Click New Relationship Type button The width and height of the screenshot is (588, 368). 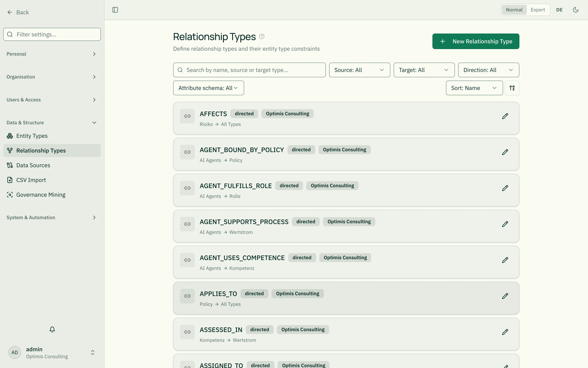[476, 41]
